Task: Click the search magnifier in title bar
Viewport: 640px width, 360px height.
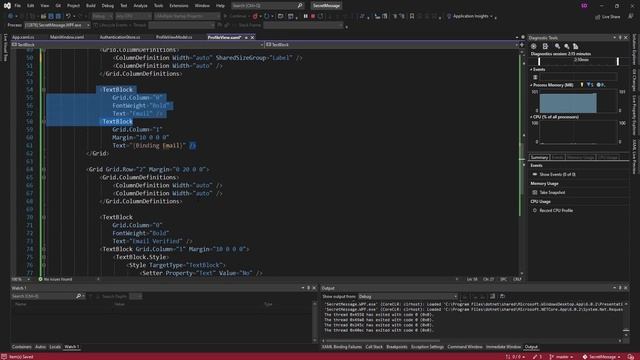Action: pos(300,6)
